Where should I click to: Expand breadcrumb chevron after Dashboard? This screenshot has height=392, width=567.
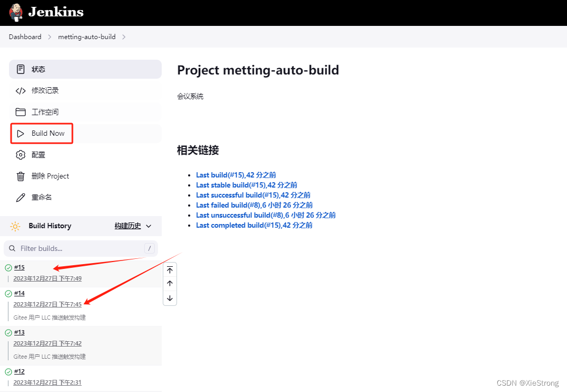pos(50,37)
